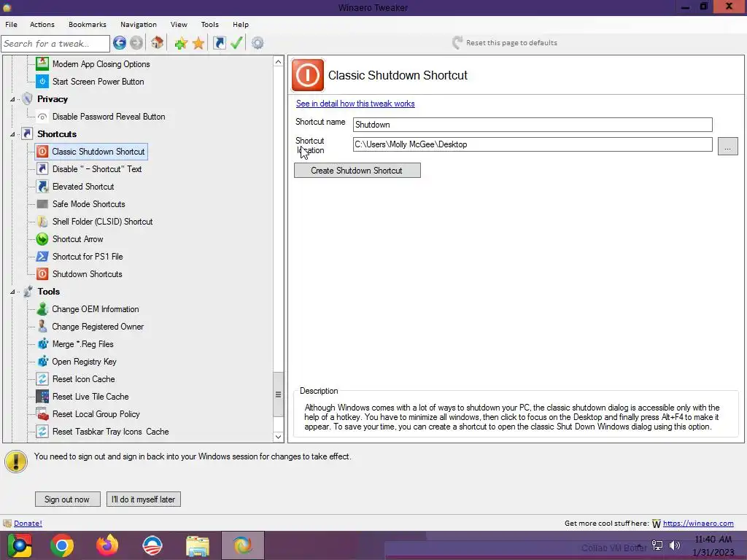Open See in detail how this tweak works
The width and height of the screenshot is (747, 560).
tap(355, 104)
